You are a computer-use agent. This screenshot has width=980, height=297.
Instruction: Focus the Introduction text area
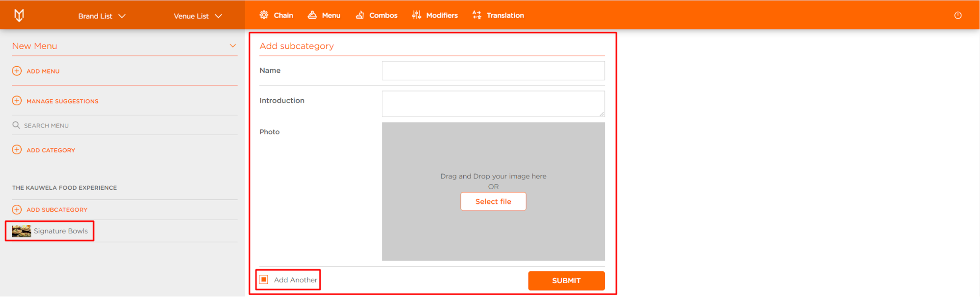click(x=493, y=103)
